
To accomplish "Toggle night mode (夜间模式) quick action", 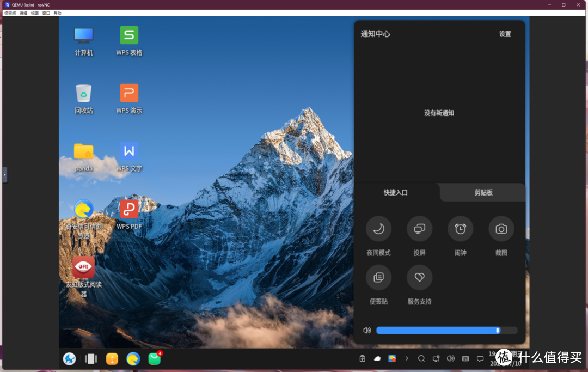I will pyautogui.click(x=378, y=229).
